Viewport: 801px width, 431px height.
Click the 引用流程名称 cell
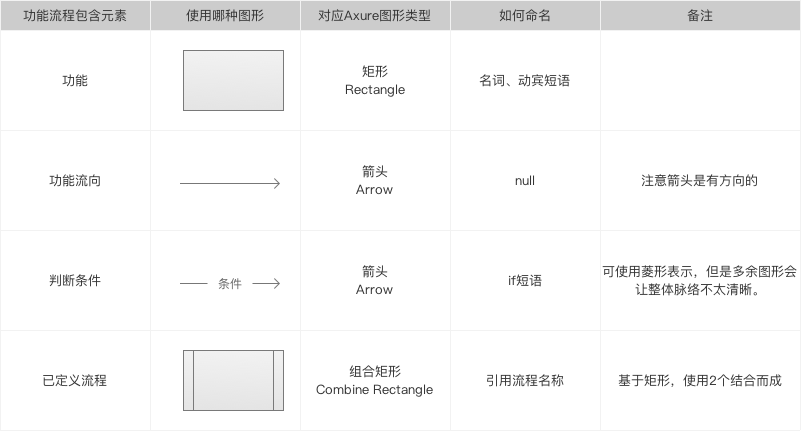[525, 380]
